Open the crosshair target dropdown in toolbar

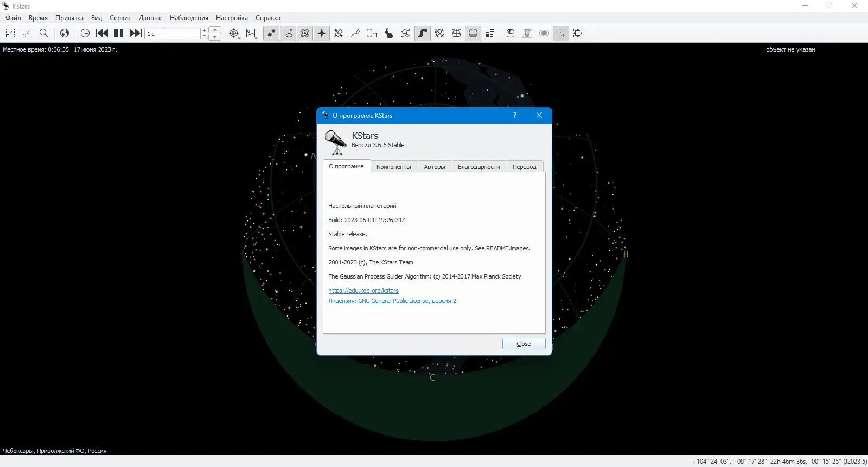tap(234, 33)
